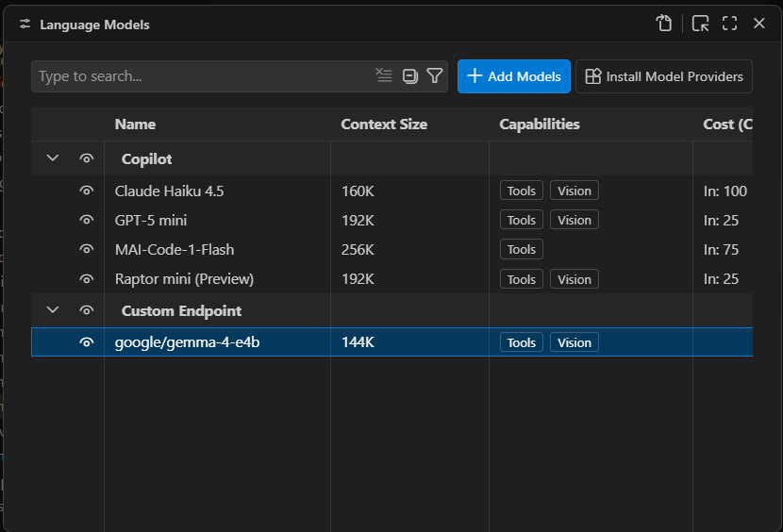The width and height of the screenshot is (783, 532).
Task: Toggle visibility of GPT-5 mini
Action: click(87, 220)
